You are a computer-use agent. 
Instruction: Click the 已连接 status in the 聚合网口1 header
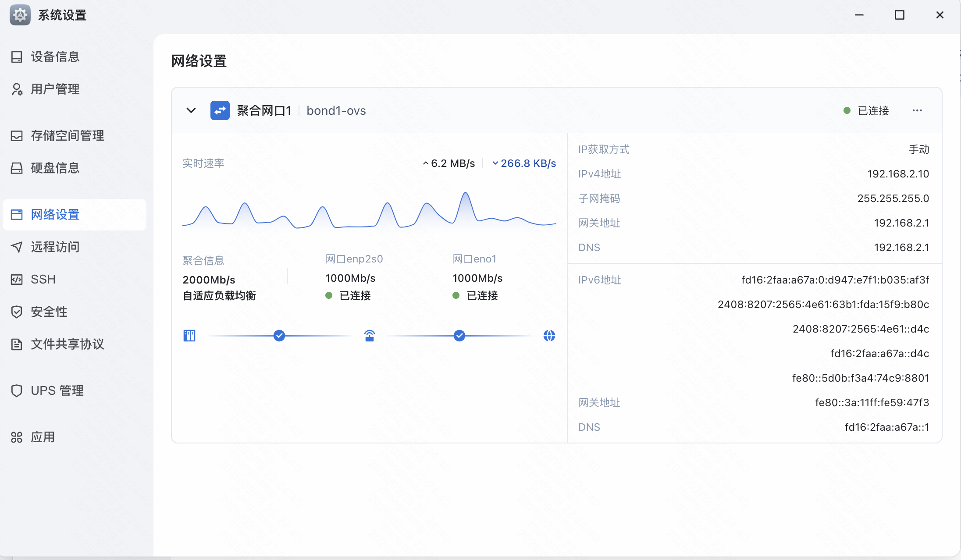pyautogui.click(x=866, y=111)
